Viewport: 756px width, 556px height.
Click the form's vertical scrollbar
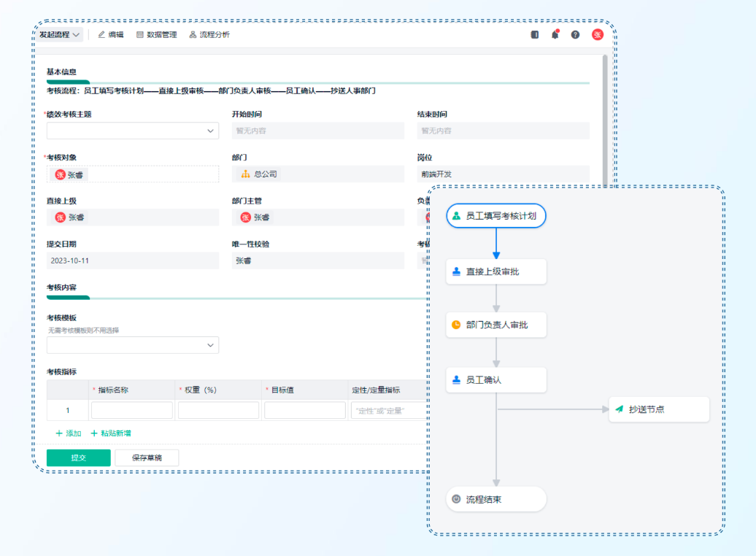click(605, 120)
